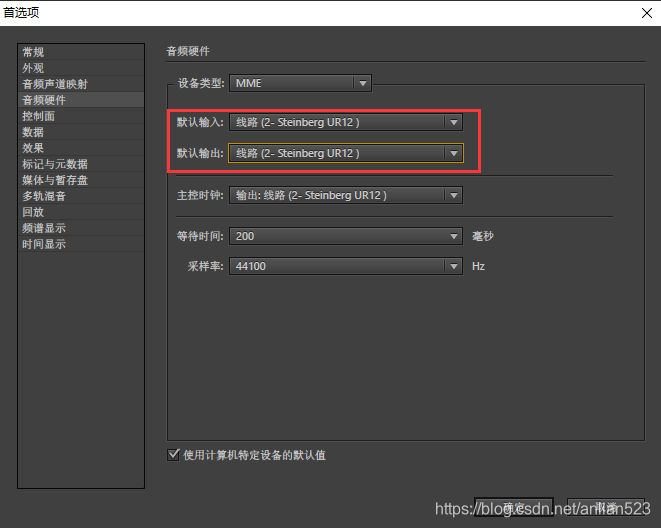Click the 设备类型 dropdown arrow
The height and width of the screenshot is (528, 661).
[x=363, y=83]
